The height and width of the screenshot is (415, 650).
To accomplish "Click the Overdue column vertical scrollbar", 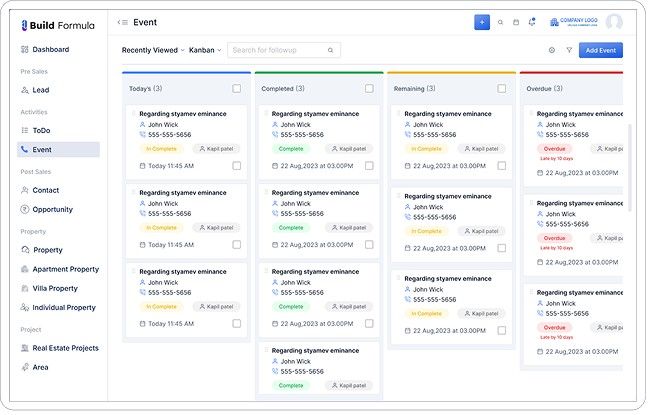I will (x=629, y=160).
